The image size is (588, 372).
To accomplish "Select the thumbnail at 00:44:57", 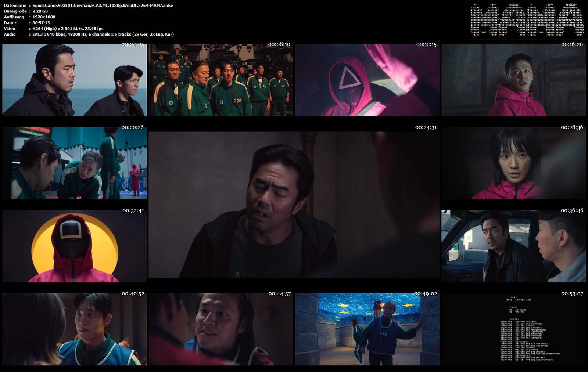I will (x=221, y=329).
